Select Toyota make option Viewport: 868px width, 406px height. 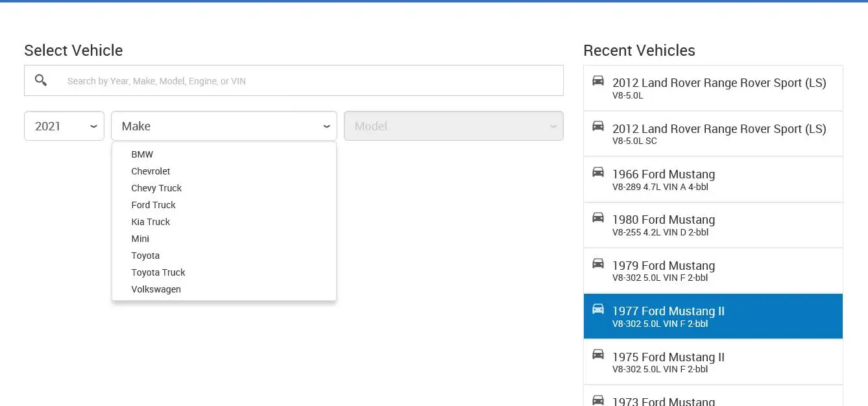(224, 256)
